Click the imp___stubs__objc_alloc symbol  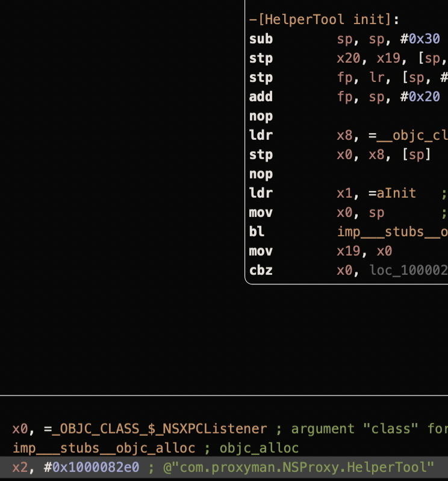(104, 448)
